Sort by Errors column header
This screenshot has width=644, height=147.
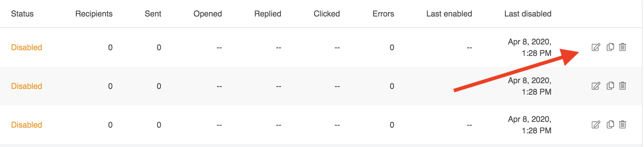[x=383, y=14]
